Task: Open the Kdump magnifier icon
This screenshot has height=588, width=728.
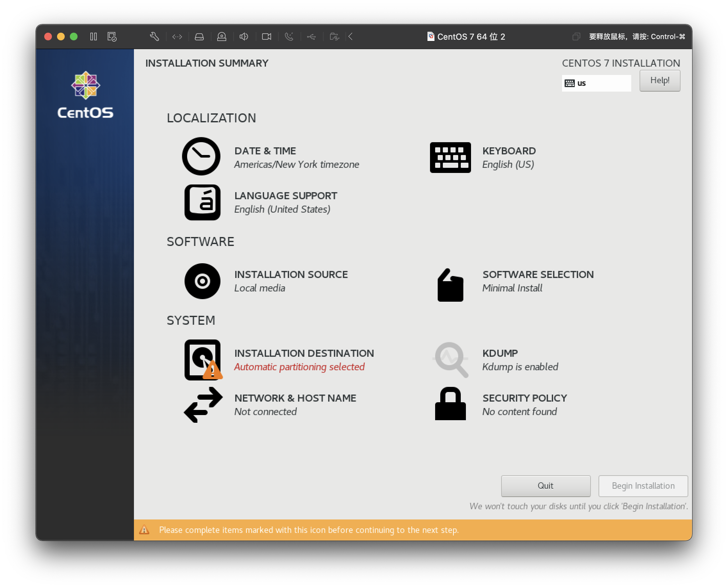Action: (x=451, y=360)
